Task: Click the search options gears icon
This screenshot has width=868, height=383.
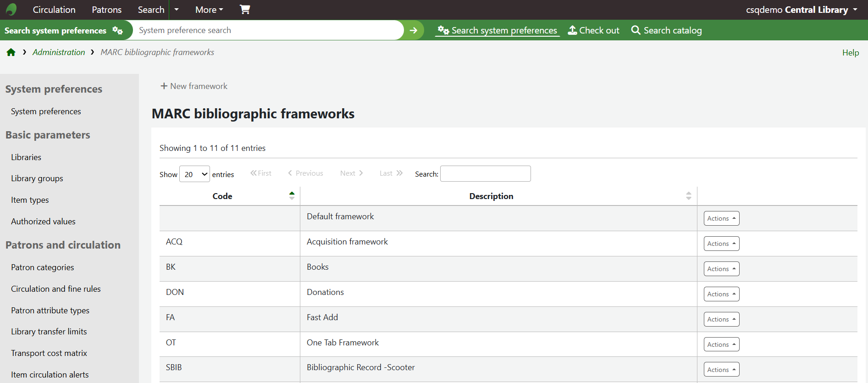Action: click(x=118, y=30)
